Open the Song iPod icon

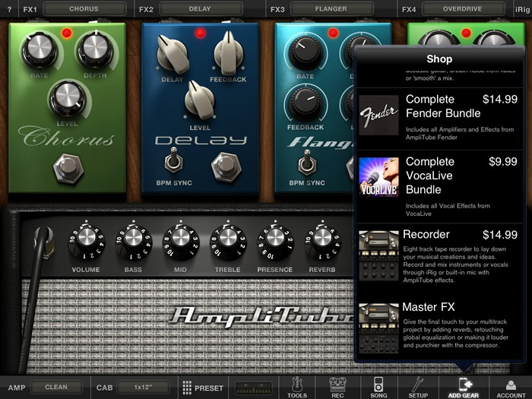378,387
